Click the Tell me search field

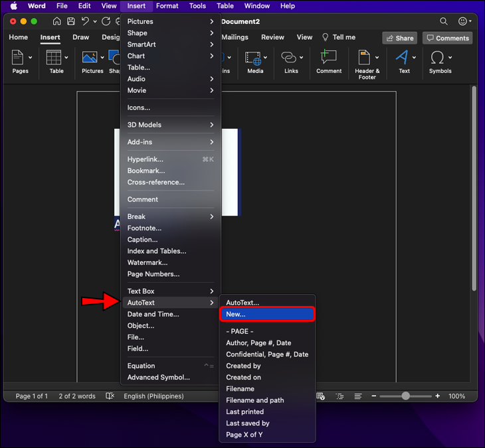click(339, 37)
